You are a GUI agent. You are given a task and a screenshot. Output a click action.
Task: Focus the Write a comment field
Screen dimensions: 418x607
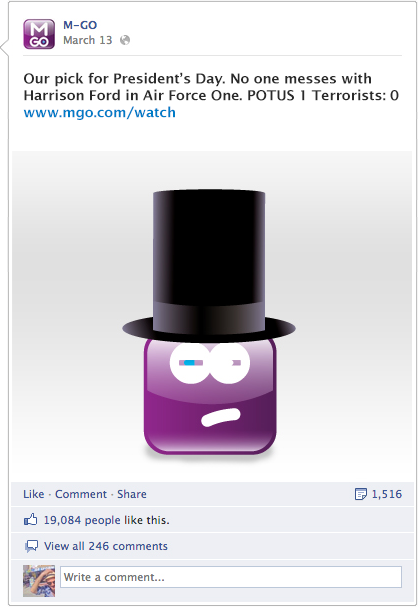tap(231, 577)
